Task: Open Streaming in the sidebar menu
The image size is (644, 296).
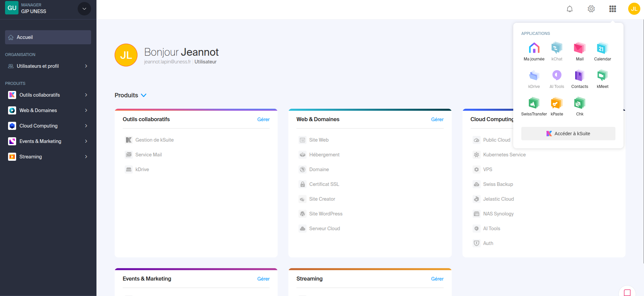Action: pos(48,157)
